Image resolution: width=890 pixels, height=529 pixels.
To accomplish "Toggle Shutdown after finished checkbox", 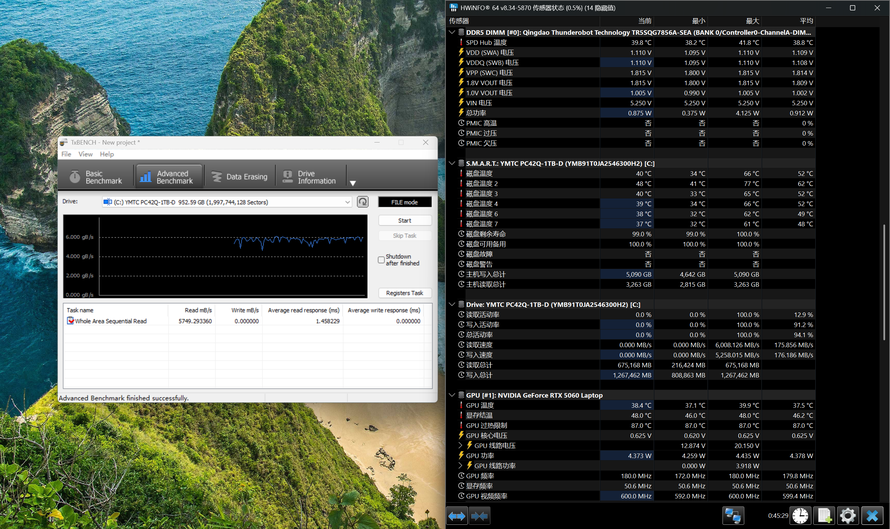I will click(x=381, y=260).
